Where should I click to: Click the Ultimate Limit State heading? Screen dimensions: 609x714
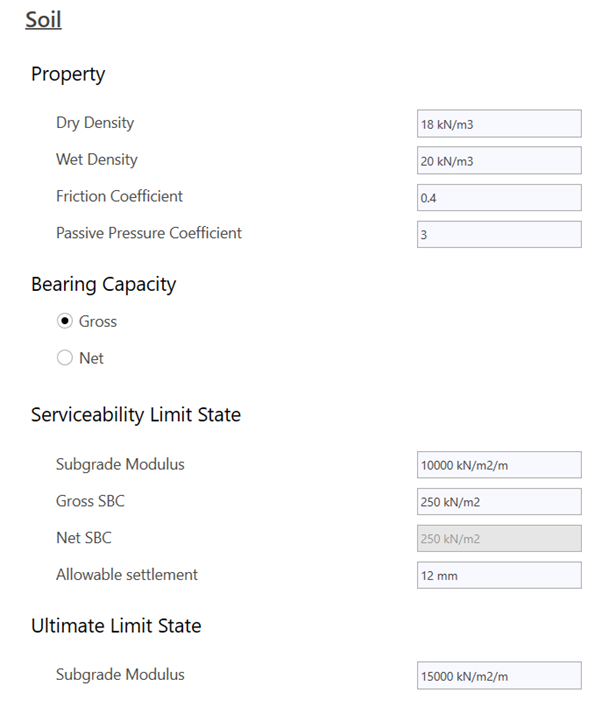(x=116, y=626)
